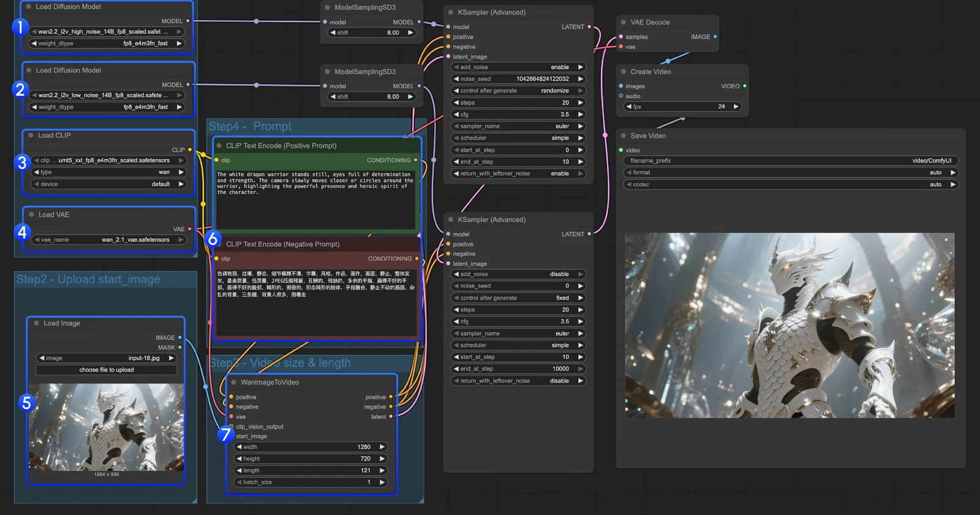
Task: Click the width 1280 value field
Action: 311,447
